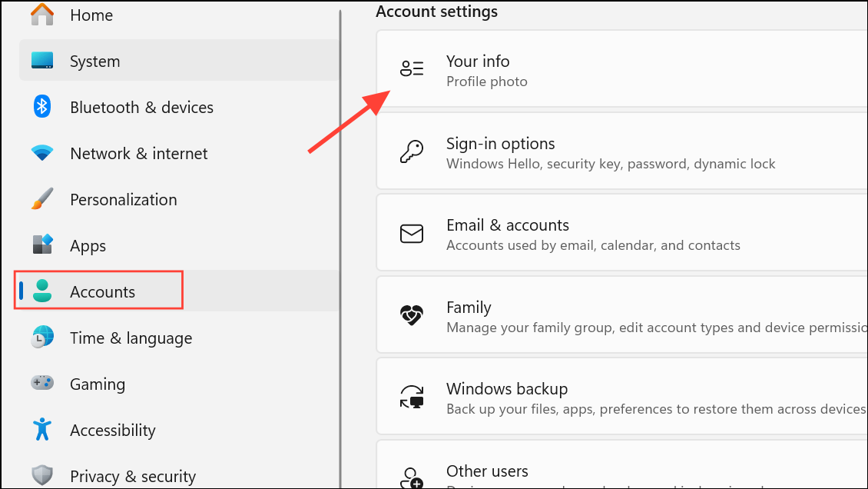This screenshot has width=868, height=489.
Task: Click the Accessibility figure icon
Action: [42, 429]
